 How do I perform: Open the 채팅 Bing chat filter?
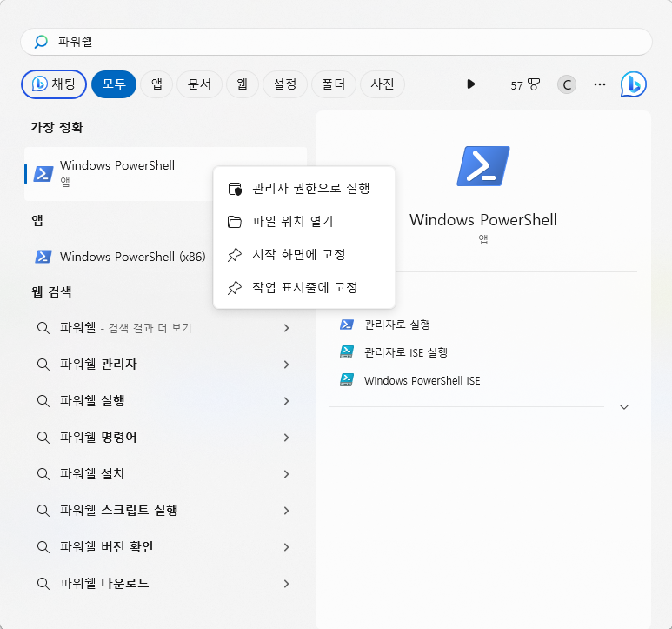pos(54,84)
